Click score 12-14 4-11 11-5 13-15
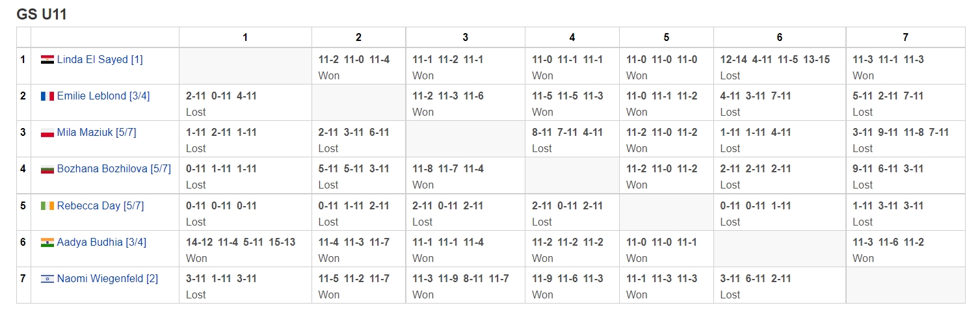 tap(775, 60)
